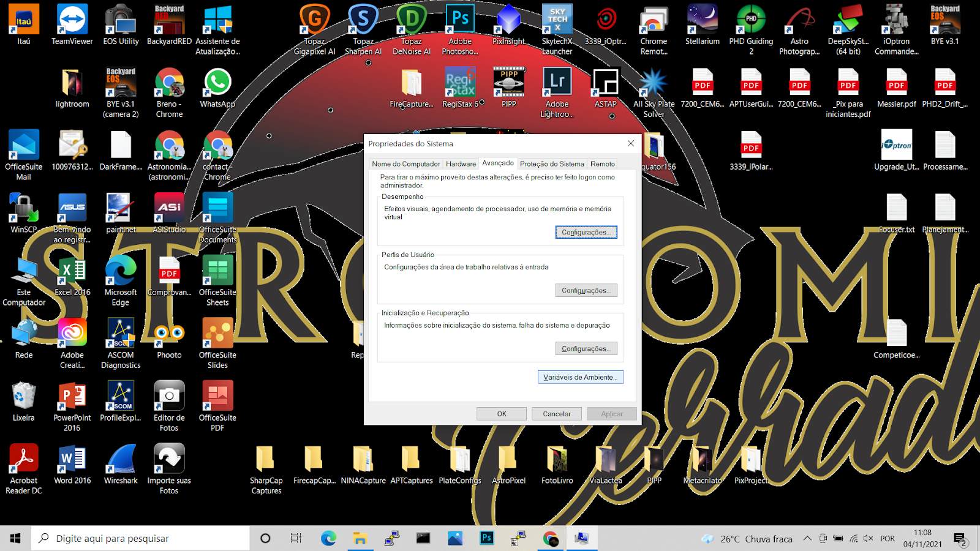The image size is (980, 551).
Task: Select the Avançado tab
Action: pos(498,163)
